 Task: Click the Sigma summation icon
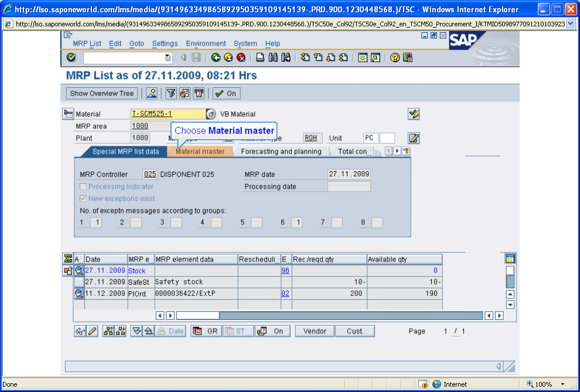(68, 258)
